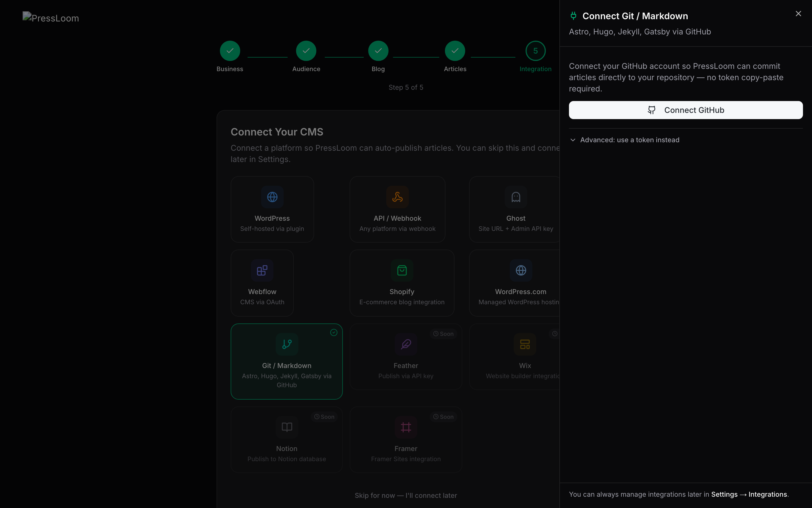Click the Notion book icon

pyautogui.click(x=287, y=427)
